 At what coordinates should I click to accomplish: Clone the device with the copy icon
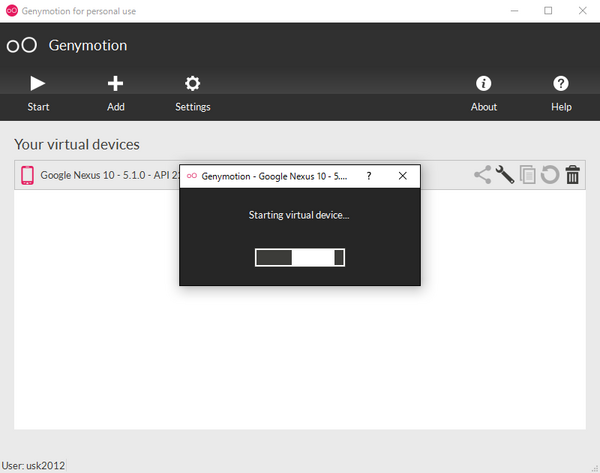tap(528, 175)
